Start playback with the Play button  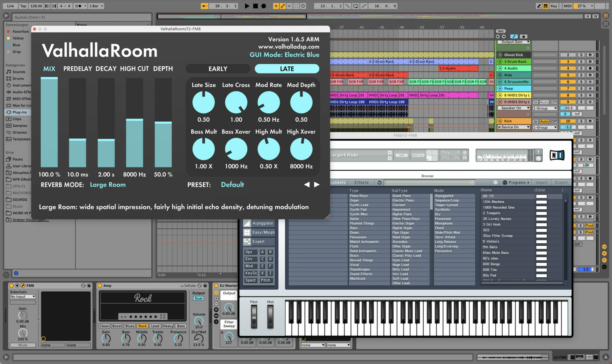point(247,6)
